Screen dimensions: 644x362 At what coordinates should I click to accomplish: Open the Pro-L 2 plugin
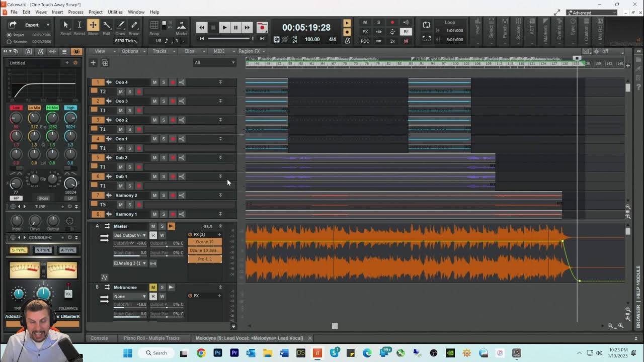tap(205, 259)
